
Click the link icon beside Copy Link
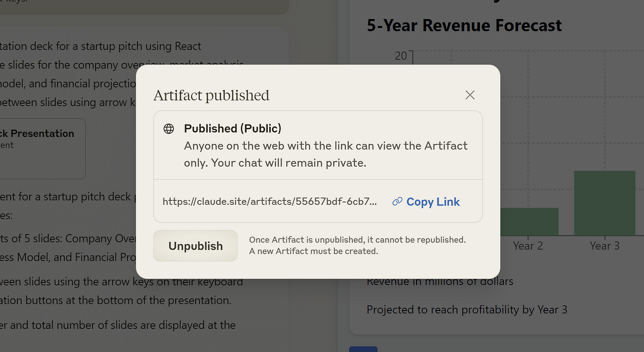[397, 201]
